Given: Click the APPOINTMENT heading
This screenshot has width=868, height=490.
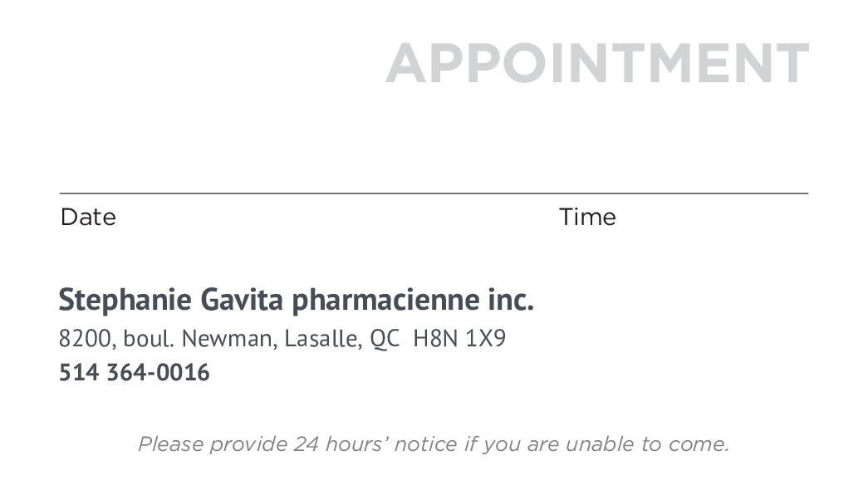Looking at the screenshot, I should (x=596, y=64).
